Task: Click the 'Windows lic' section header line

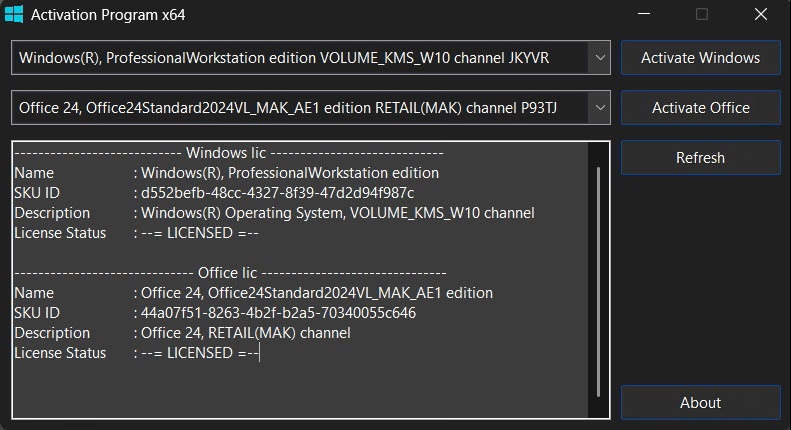Action: (229, 152)
